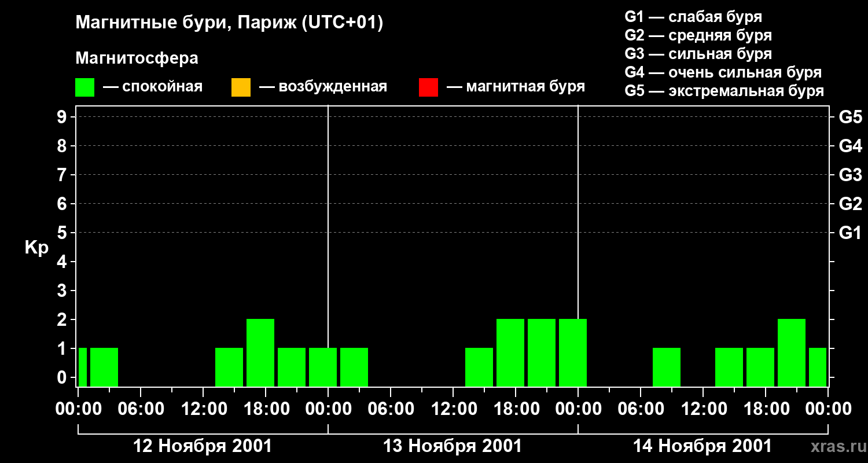Click the text 'G5 — экстремальная буря'

point(724,91)
